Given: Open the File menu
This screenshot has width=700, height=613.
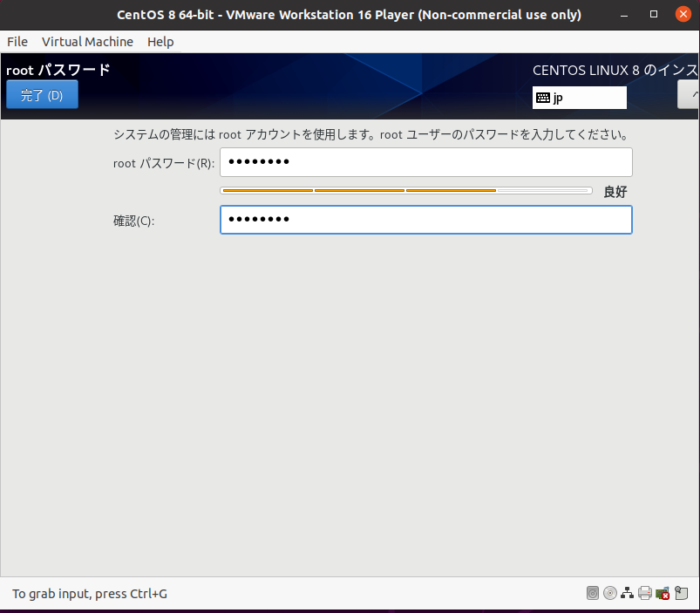Looking at the screenshot, I should [17, 42].
